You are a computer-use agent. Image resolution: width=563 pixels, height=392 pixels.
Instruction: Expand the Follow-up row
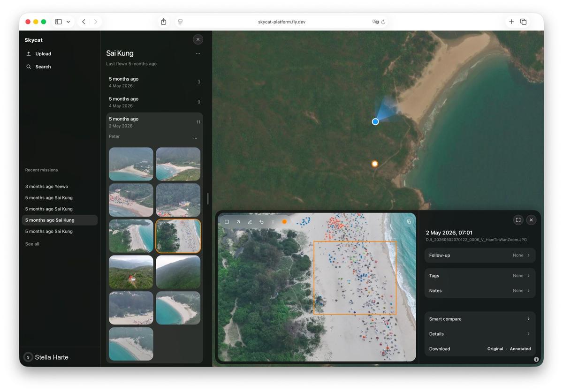click(479, 255)
